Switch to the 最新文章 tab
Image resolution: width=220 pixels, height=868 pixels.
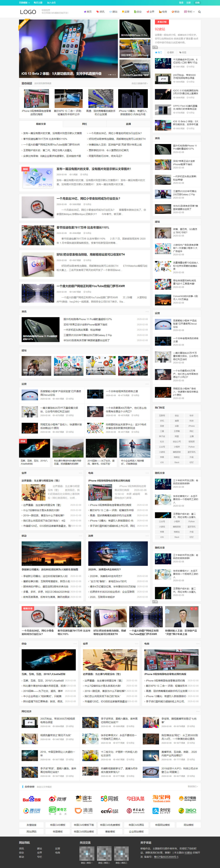41,124
